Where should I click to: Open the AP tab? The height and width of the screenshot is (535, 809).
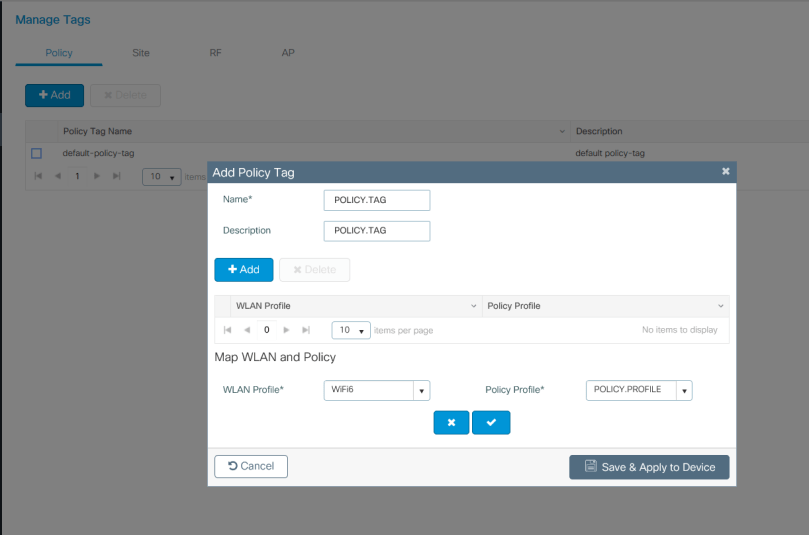pos(288,53)
